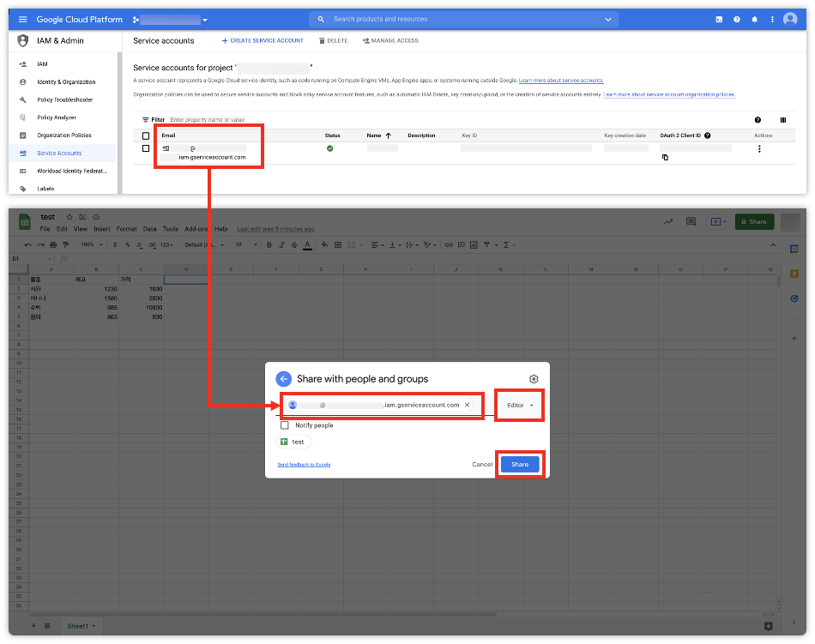Open Learn more about service accounts link
Image resolution: width=815 pixels, height=644 pixels.
[561, 81]
